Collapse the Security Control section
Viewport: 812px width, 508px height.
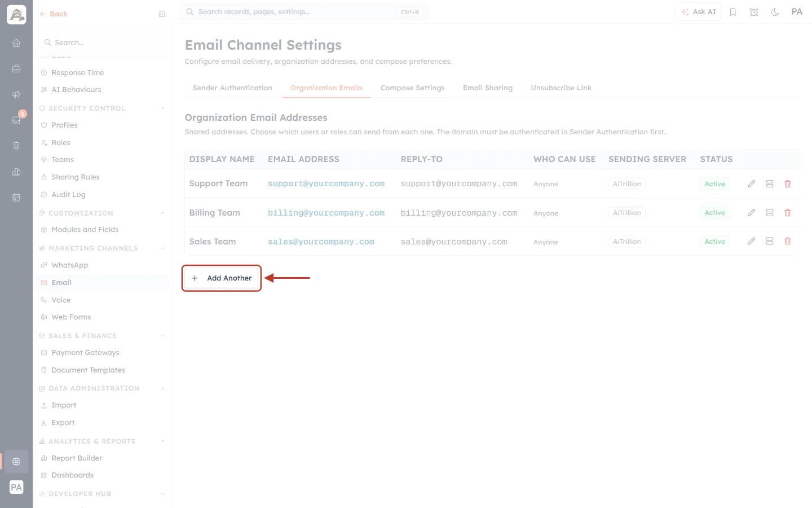click(163, 108)
